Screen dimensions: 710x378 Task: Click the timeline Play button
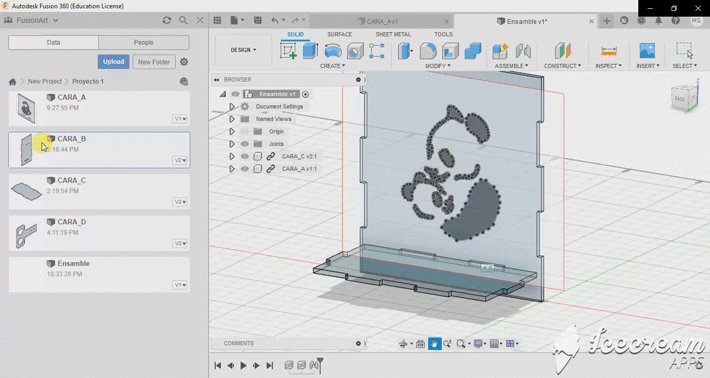pyautogui.click(x=244, y=365)
